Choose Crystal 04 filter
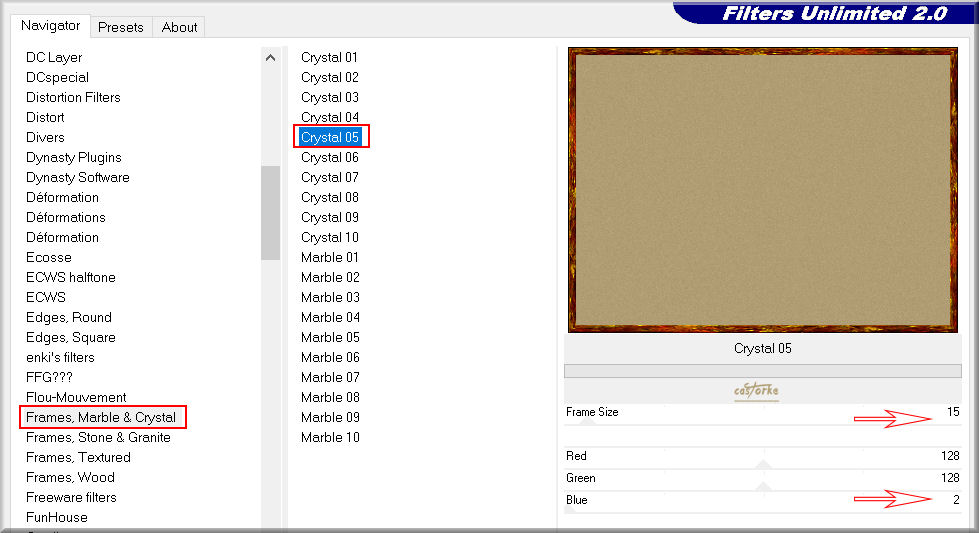979x533 pixels. pyautogui.click(x=330, y=117)
